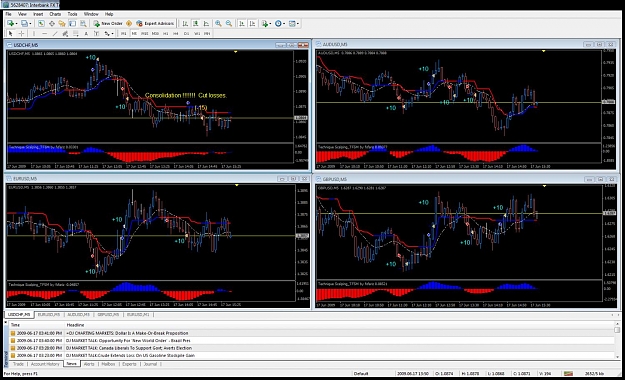The image size is (625, 380).
Task: Open the Window menu
Action: pyautogui.click(x=91, y=14)
